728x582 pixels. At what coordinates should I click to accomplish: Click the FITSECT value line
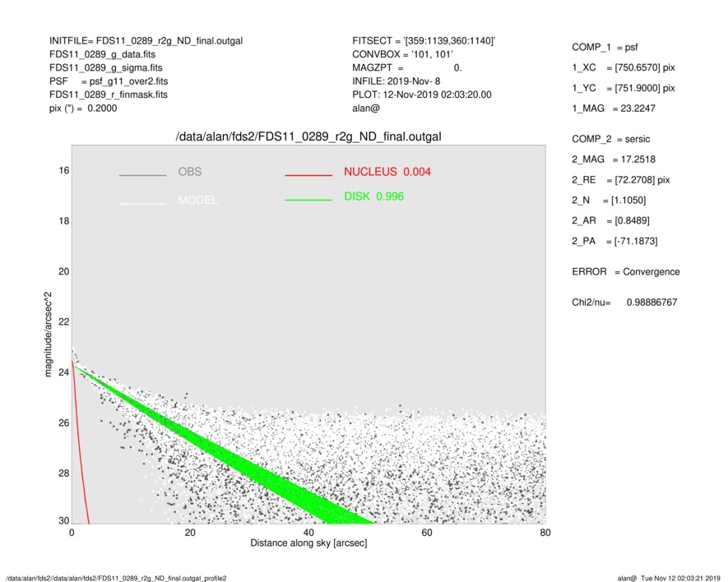(424, 41)
